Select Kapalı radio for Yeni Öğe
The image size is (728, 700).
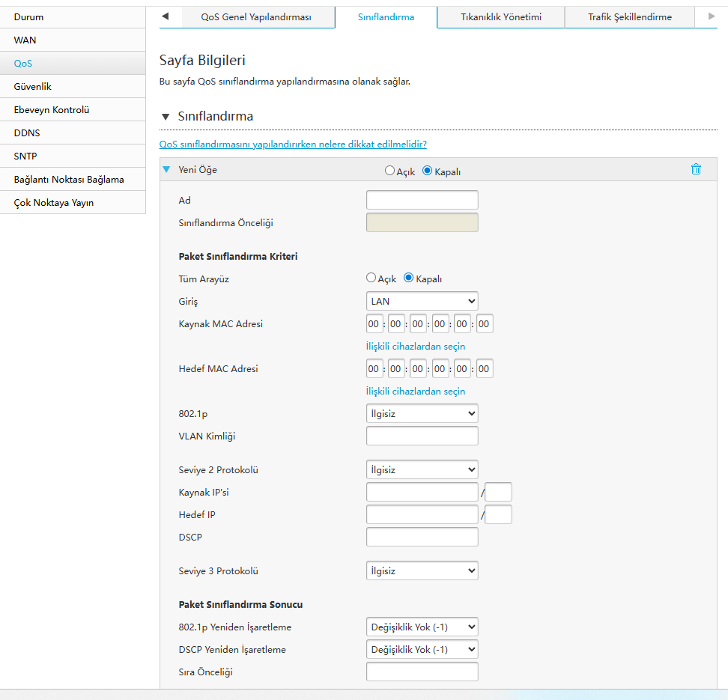click(427, 171)
